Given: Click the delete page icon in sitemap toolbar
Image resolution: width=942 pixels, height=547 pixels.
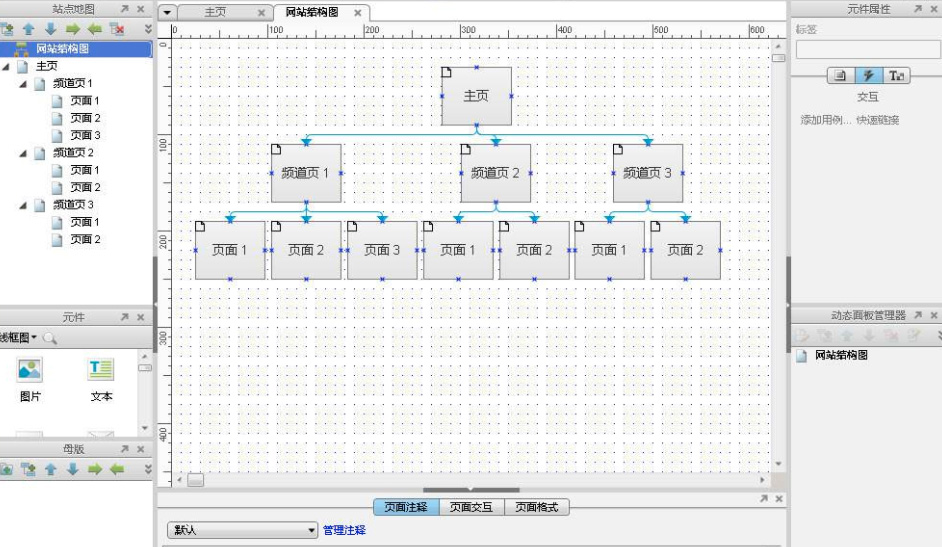Looking at the screenshot, I should (117, 29).
